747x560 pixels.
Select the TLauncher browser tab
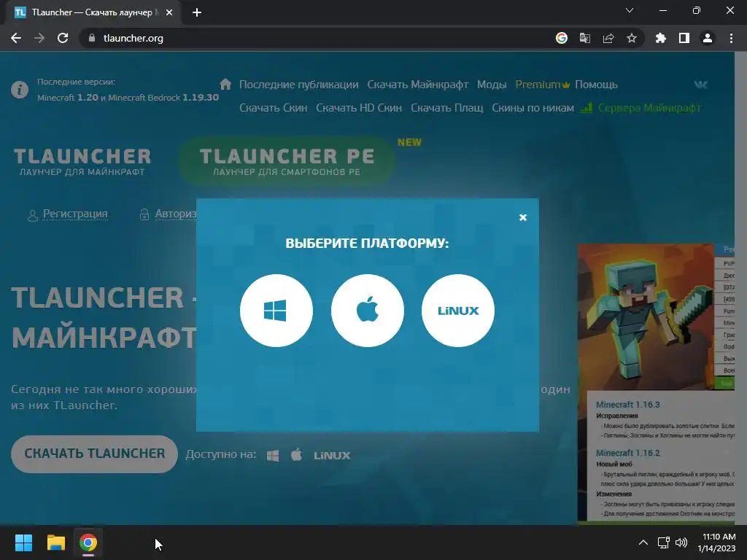click(x=93, y=12)
